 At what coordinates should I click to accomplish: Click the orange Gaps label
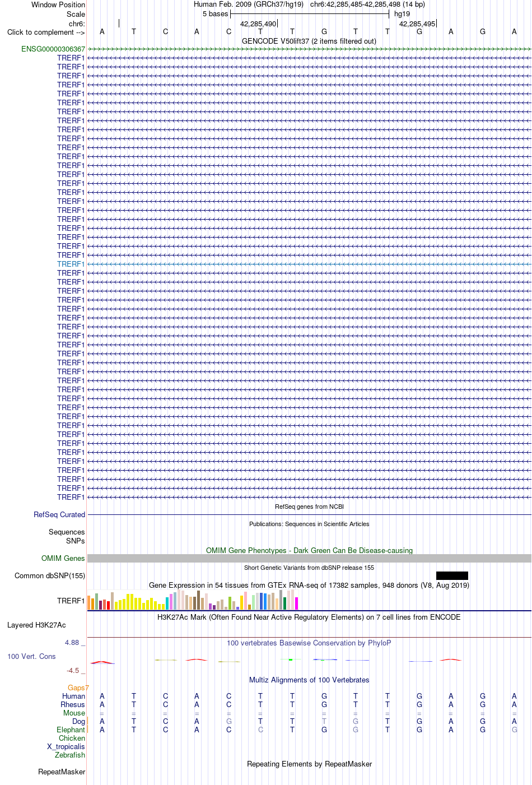pos(78,688)
